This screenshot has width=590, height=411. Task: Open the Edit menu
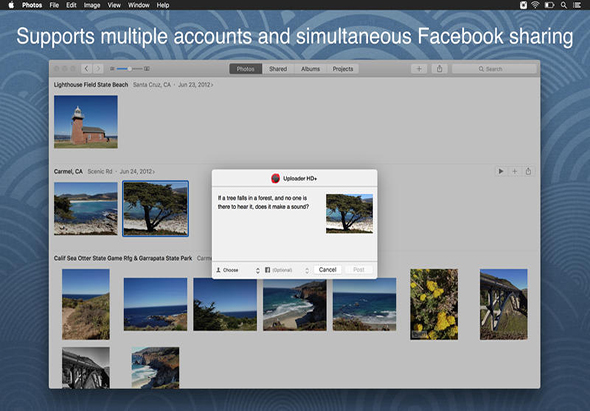(71, 5)
